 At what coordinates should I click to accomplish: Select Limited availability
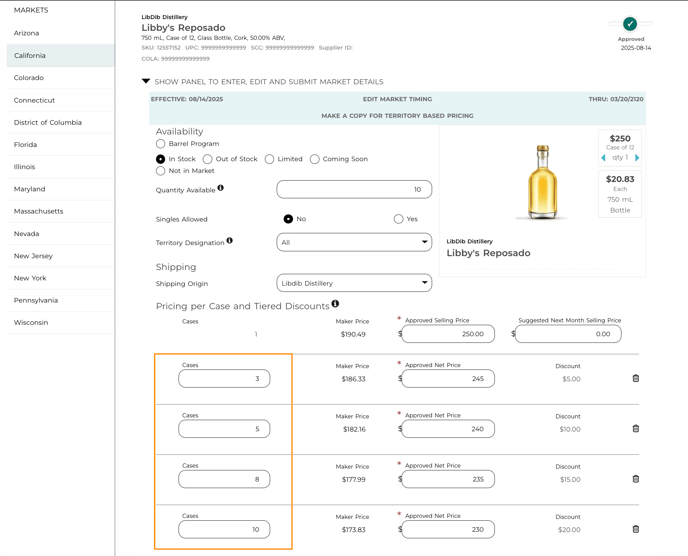(x=269, y=159)
